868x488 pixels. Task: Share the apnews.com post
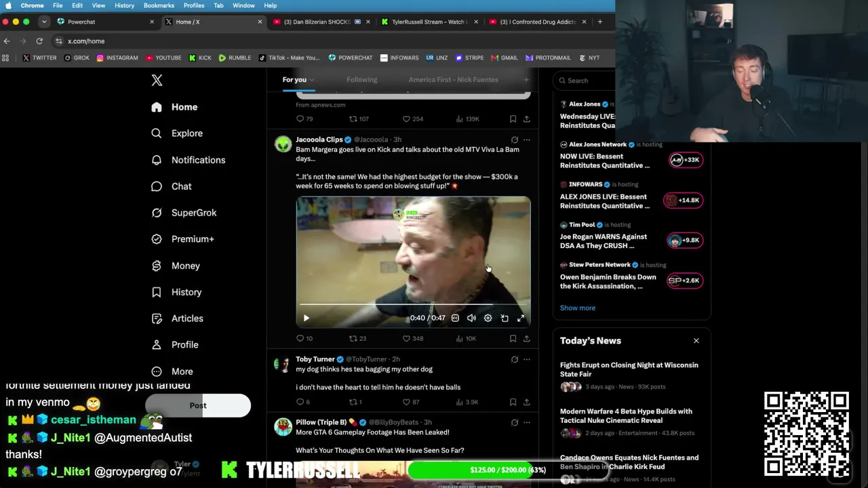coord(526,119)
